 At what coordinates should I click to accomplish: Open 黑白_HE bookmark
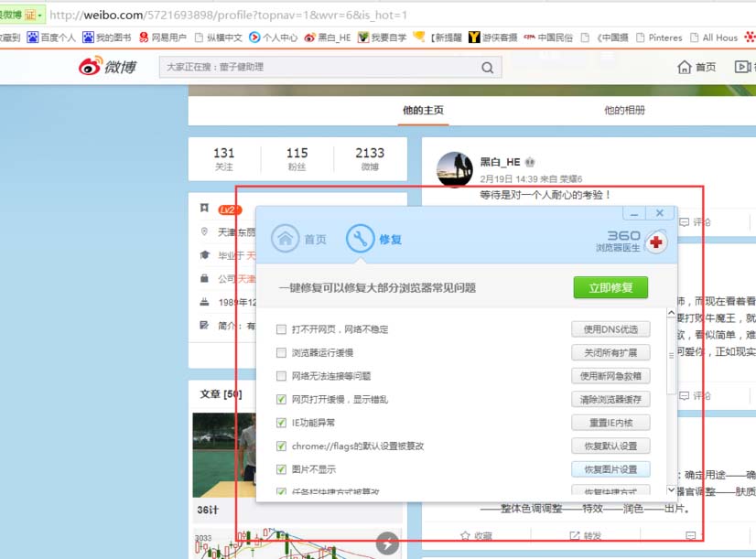click(328, 38)
